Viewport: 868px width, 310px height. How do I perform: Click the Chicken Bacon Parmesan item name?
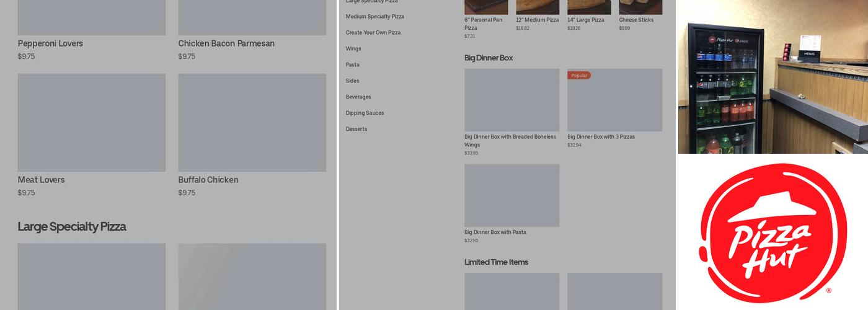[226, 43]
